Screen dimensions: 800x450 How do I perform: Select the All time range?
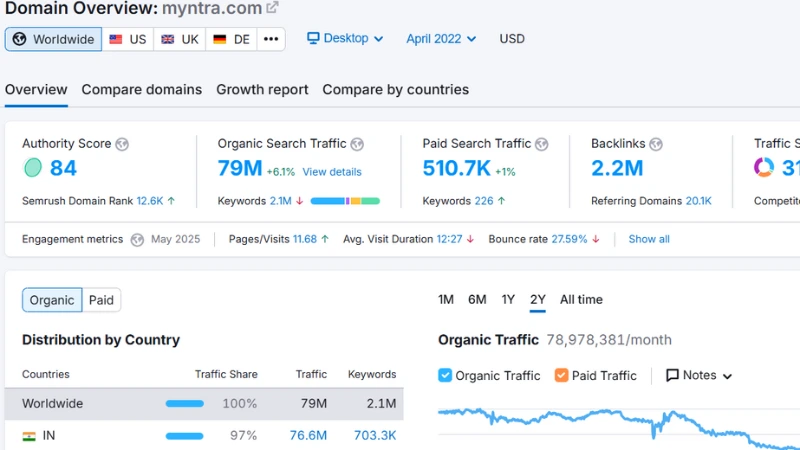click(x=581, y=299)
